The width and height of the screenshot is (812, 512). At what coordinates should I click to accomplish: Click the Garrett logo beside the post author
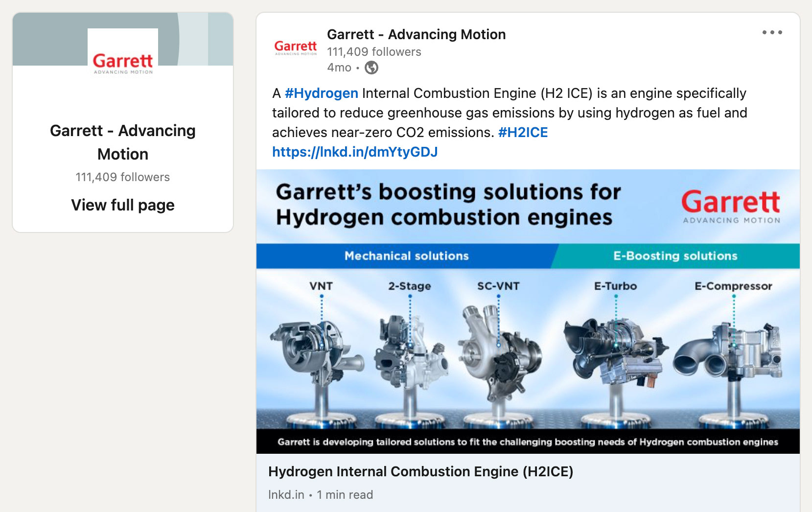(x=295, y=47)
